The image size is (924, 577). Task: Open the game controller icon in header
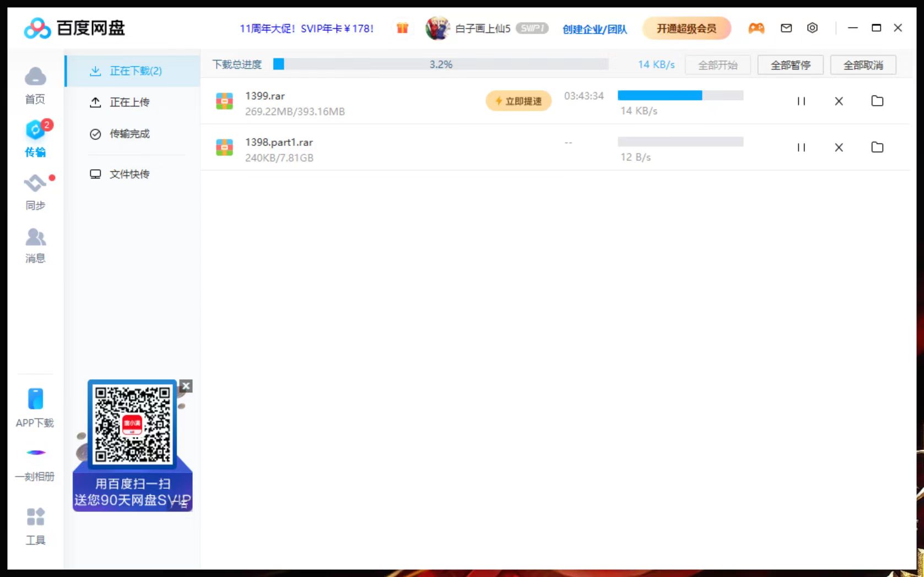tap(756, 28)
